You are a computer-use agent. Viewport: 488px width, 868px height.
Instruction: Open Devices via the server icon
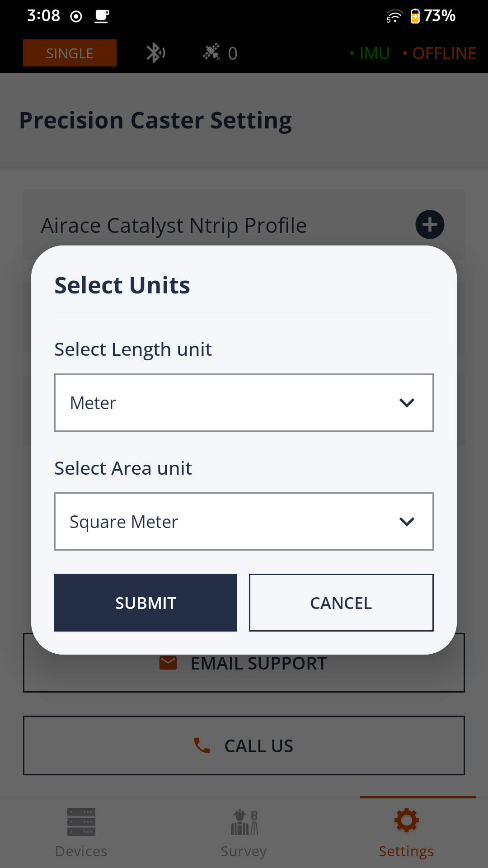pyautogui.click(x=81, y=821)
